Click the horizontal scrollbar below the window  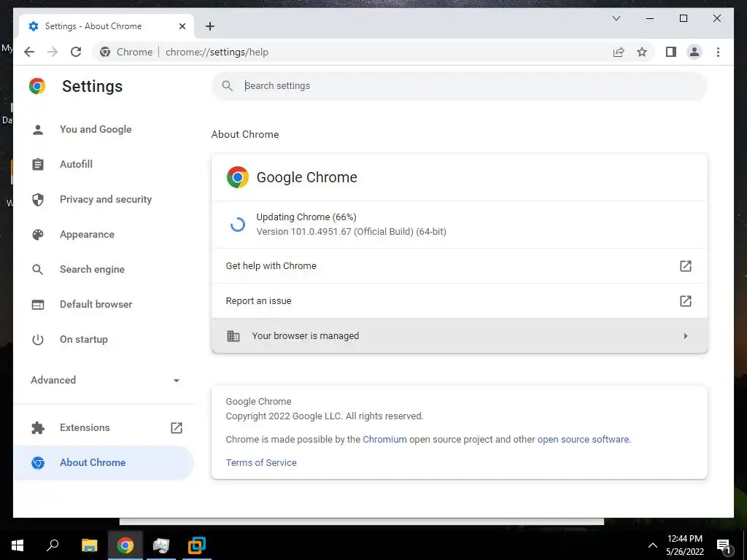362,521
